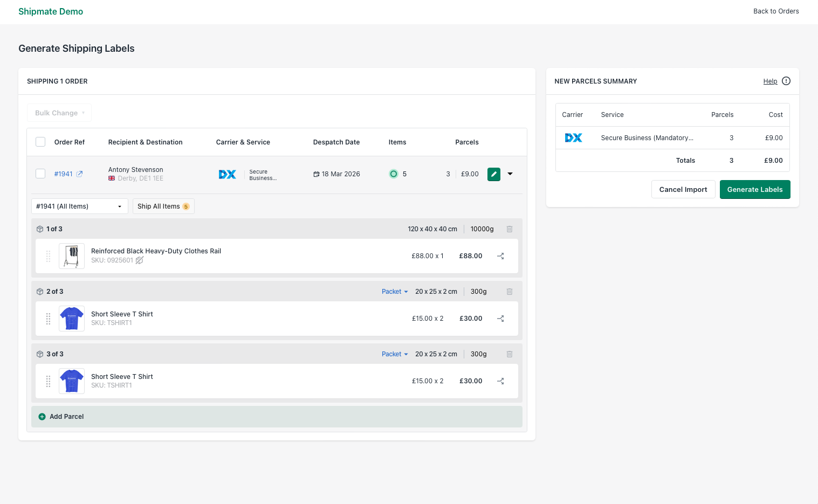The height and width of the screenshot is (504, 818).
Task: Navigate using Back to Orders
Action: coord(776,11)
